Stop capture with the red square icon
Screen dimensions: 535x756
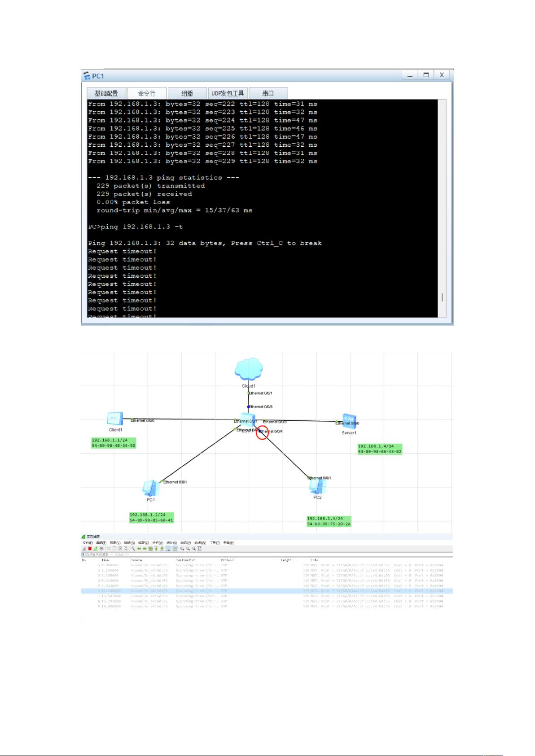(x=90, y=548)
